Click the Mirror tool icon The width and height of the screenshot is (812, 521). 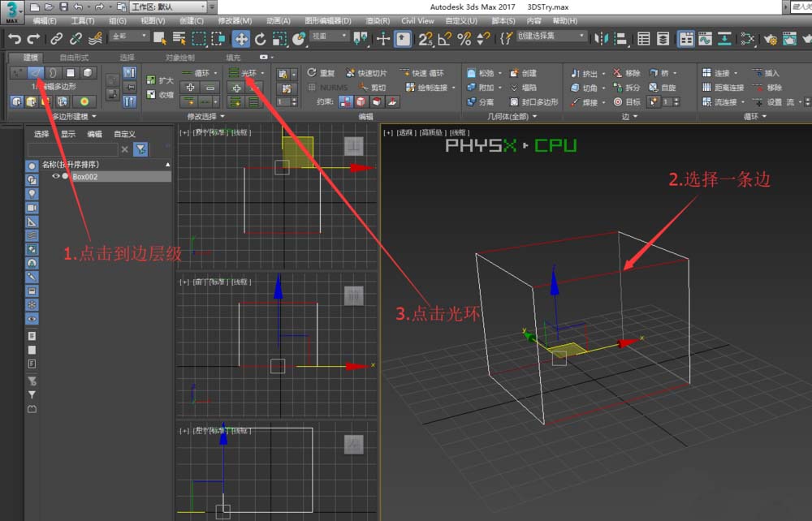tap(601, 38)
